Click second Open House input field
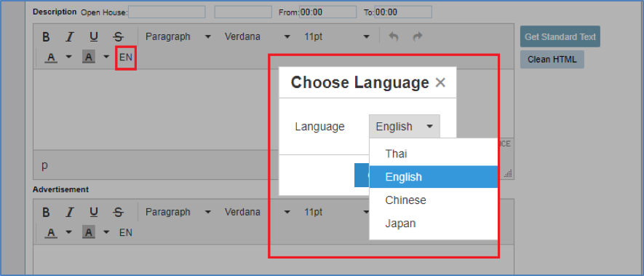644x276 pixels. [243, 12]
